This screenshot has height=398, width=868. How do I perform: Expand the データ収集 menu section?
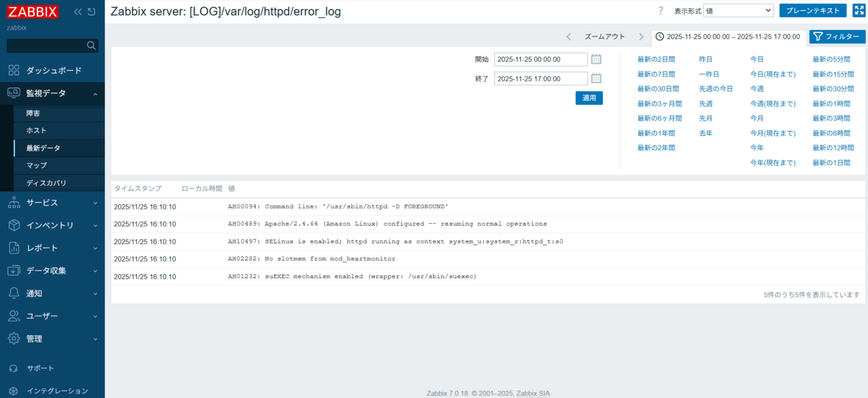coord(52,271)
